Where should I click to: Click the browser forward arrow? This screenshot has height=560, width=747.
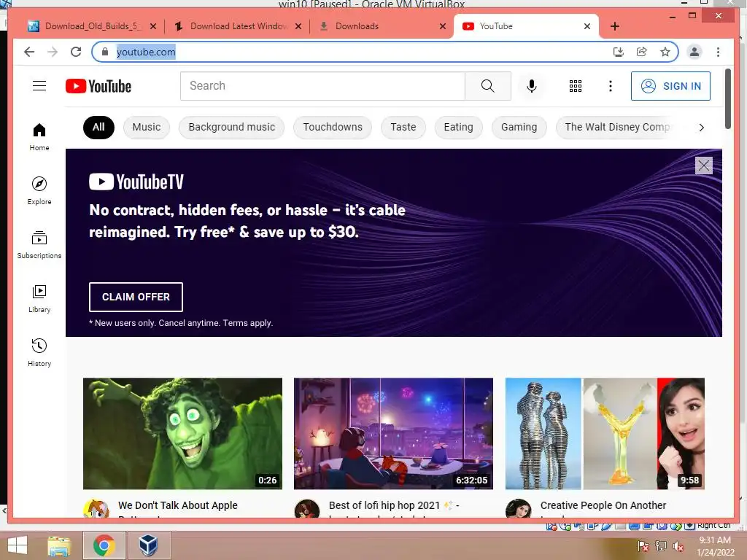(53, 52)
